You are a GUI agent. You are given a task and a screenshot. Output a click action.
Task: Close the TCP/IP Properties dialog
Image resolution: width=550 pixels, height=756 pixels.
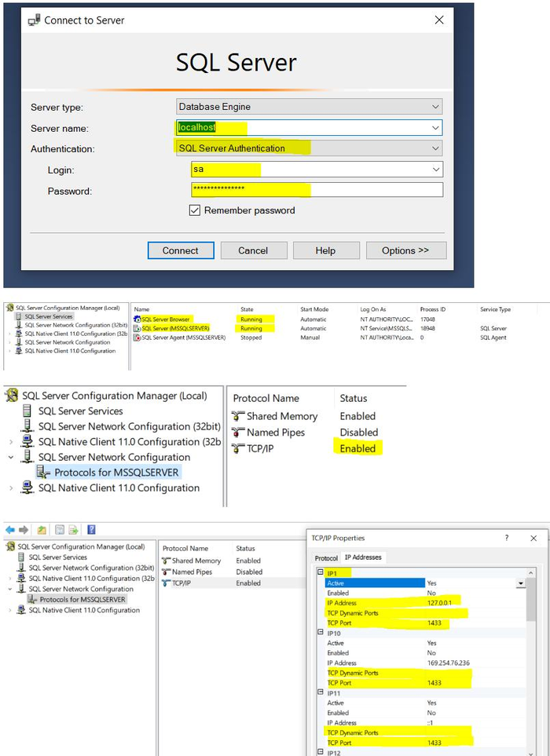(533, 538)
